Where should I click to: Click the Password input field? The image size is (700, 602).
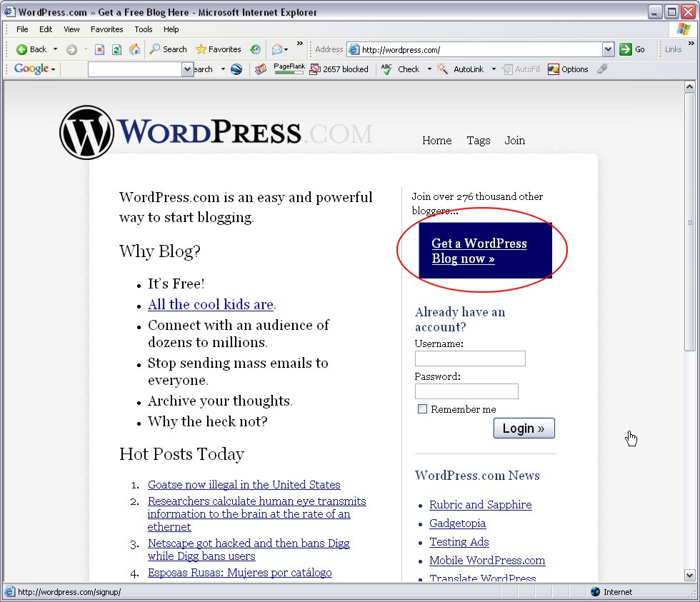466,391
